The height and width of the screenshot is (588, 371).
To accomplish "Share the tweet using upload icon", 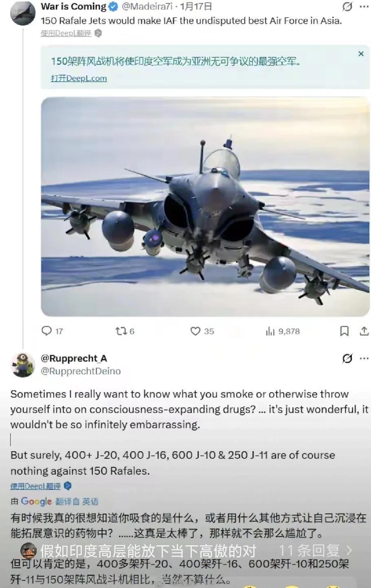I will [x=364, y=331].
